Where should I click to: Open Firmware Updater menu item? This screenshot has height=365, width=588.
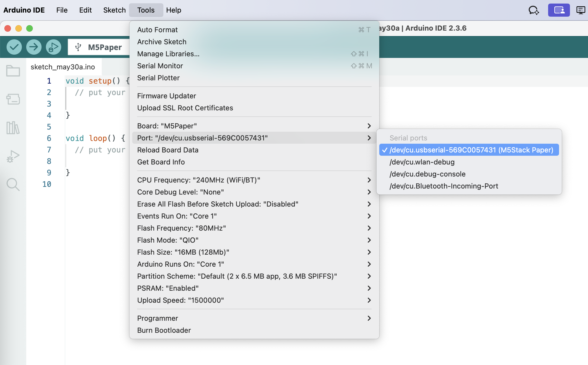(x=254, y=96)
